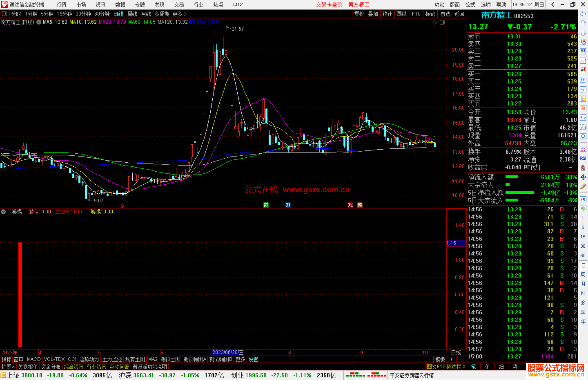Open the F10 info sidebar icon
Image resolution: width=588 pixels, height=380 pixels.
(x=583, y=89)
